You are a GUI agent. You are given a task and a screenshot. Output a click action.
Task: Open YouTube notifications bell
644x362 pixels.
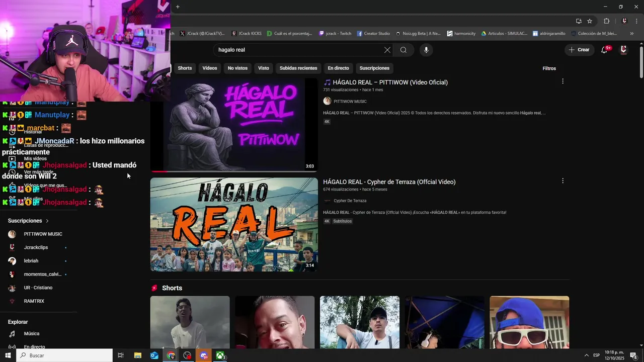click(605, 50)
